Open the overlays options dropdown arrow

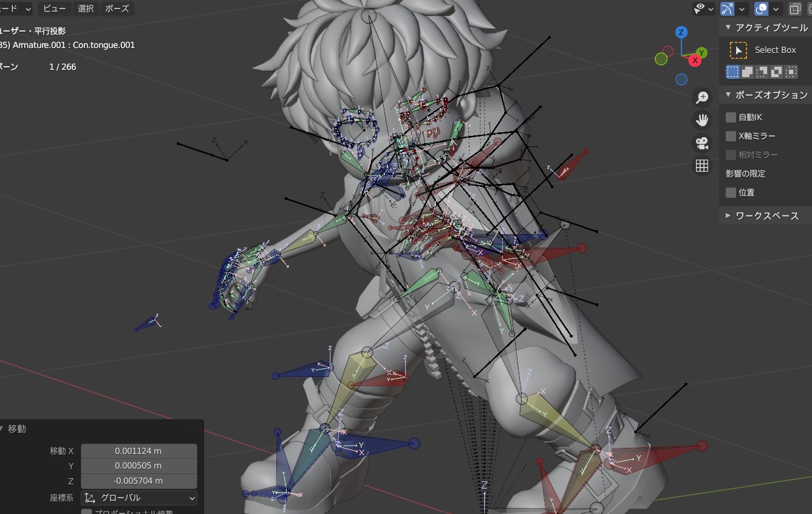[776, 8]
